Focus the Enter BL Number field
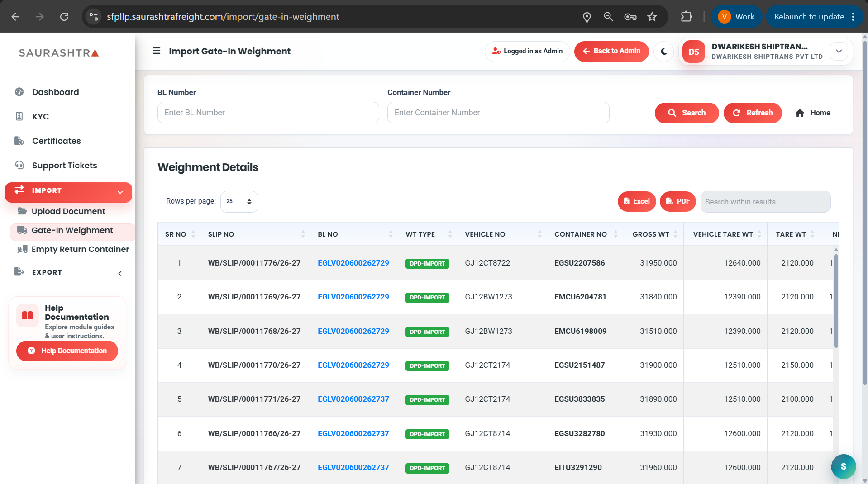 268,113
